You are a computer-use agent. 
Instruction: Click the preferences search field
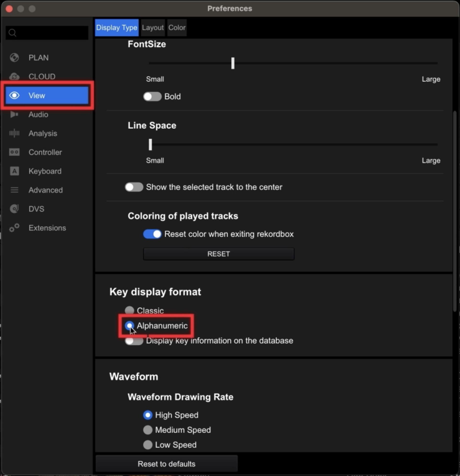tap(47, 33)
